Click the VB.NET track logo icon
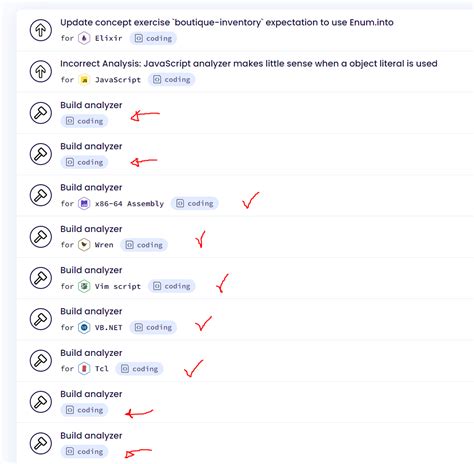This screenshot has width=474, height=464. [84, 328]
